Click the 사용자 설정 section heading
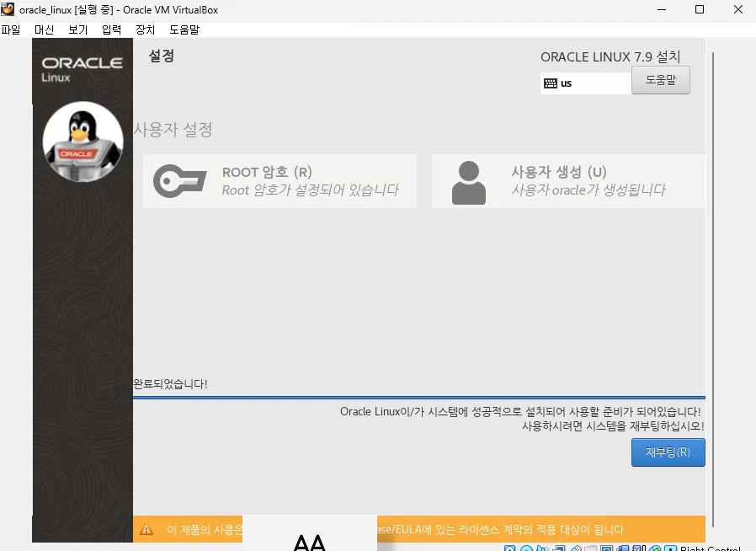Viewport: 756px width, 551px height. click(x=173, y=129)
